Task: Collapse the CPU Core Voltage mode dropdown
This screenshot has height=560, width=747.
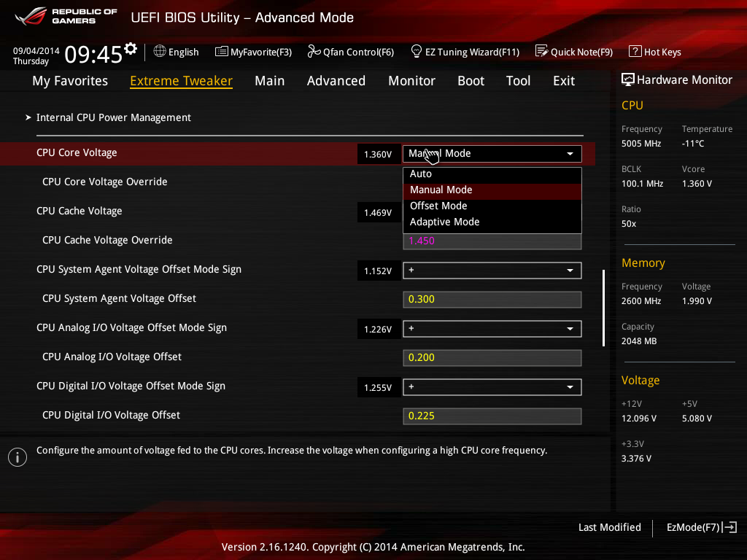Action: click(x=492, y=154)
